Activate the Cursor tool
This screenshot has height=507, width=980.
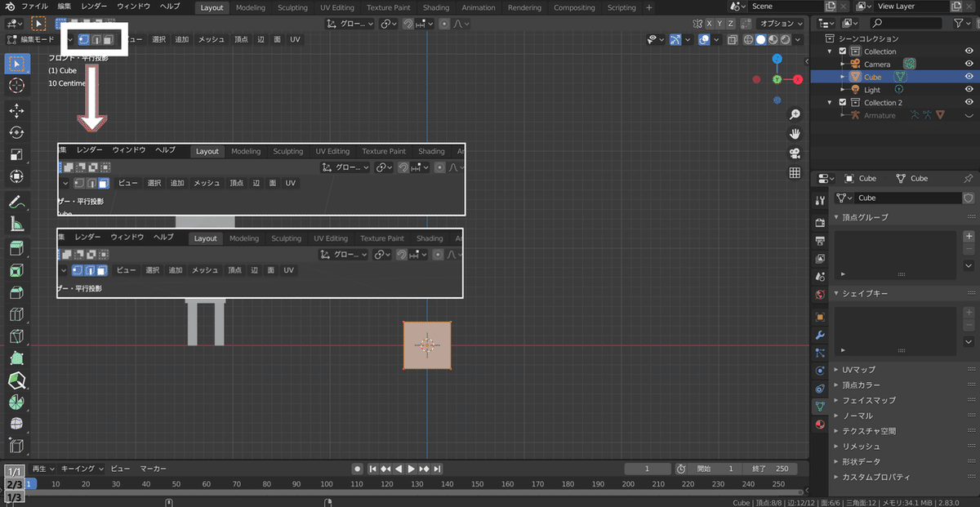pos(16,86)
